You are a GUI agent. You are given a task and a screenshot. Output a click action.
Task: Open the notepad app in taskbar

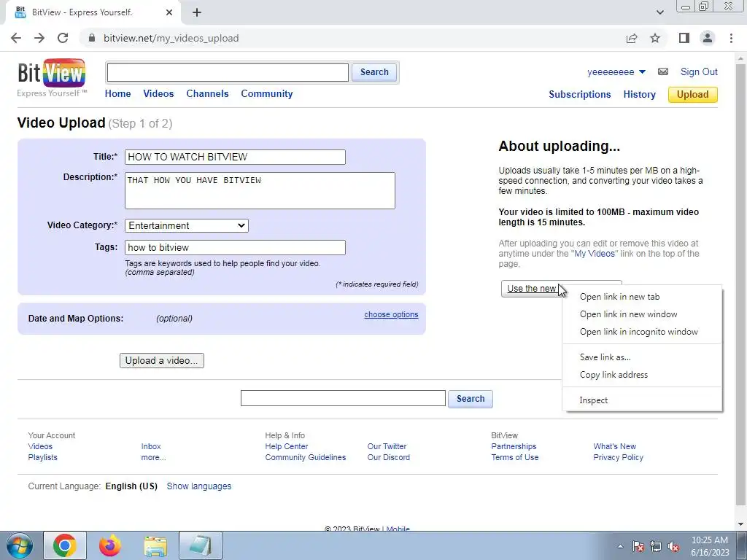click(x=201, y=545)
